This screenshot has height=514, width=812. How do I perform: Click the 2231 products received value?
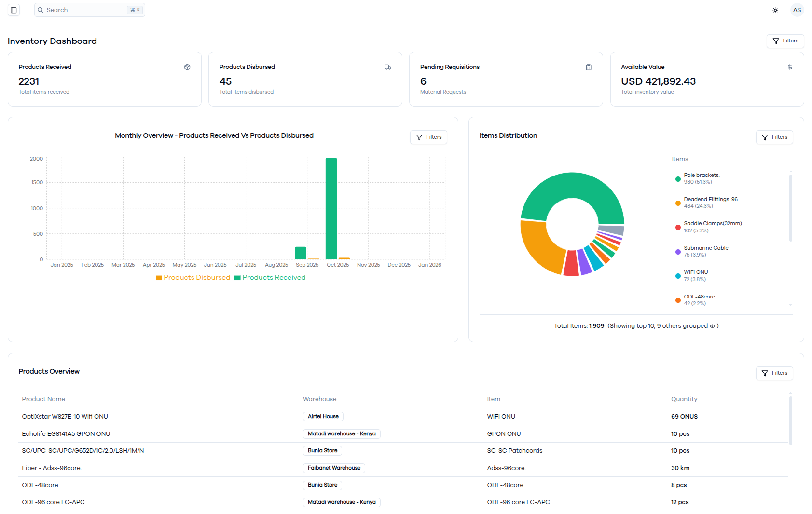coord(29,81)
